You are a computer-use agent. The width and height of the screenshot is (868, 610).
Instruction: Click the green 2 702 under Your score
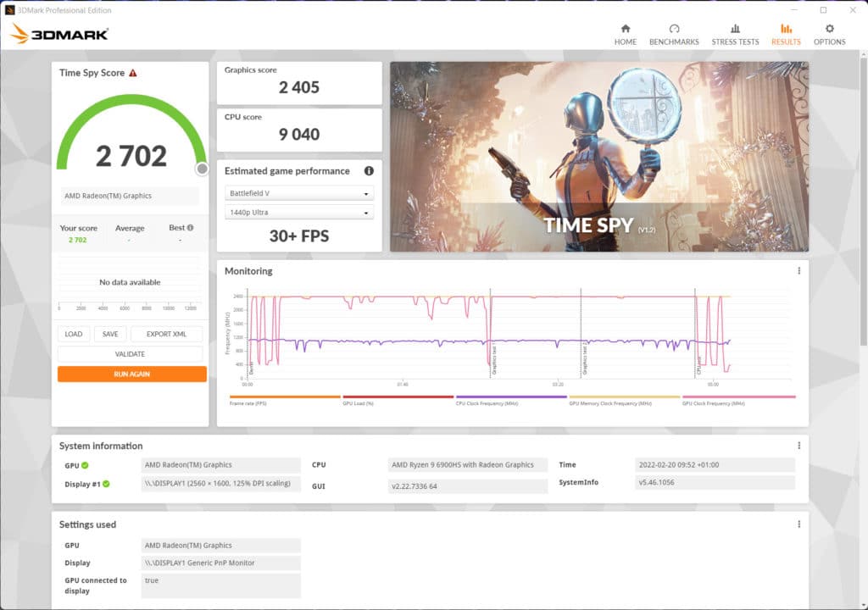point(77,240)
